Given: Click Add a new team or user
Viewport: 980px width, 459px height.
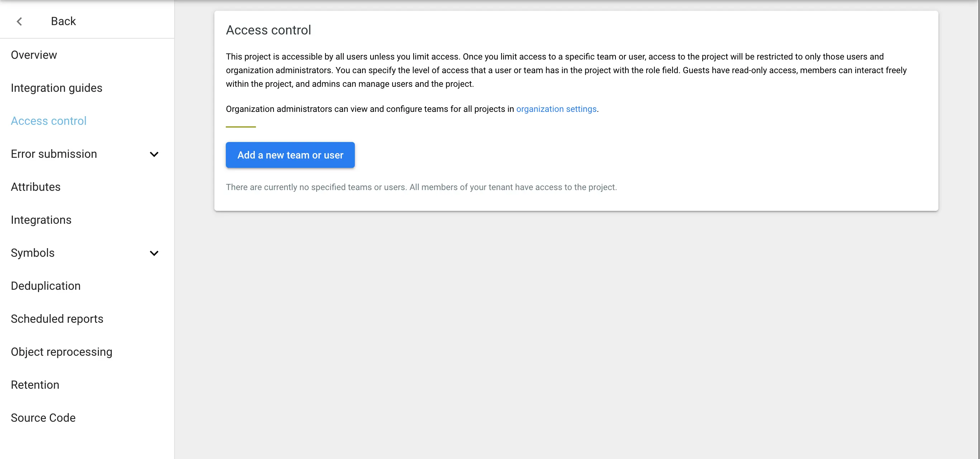Looking at the screenshot, I should [290, 155].
